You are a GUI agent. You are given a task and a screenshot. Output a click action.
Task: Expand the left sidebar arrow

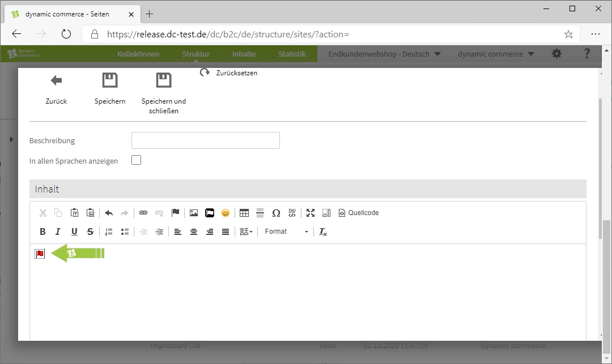[11, 139]
